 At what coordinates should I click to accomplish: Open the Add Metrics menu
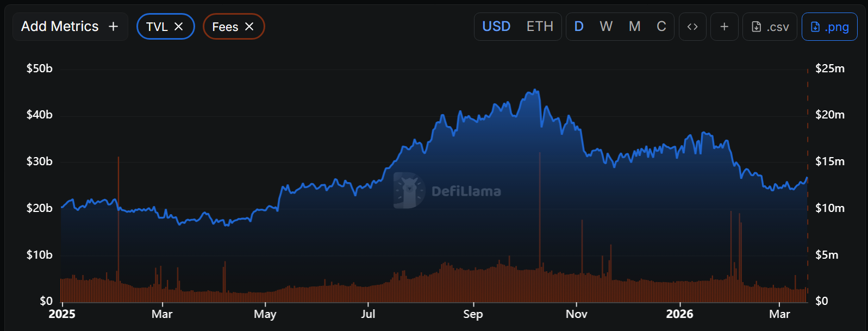pyautogui.click(x=70, y=27)
